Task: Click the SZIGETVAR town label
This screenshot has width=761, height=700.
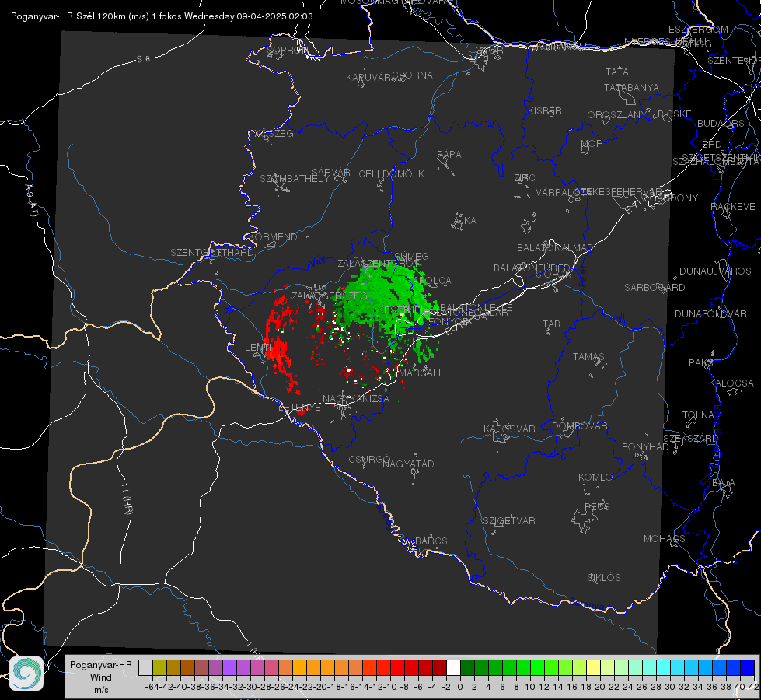Action: (509, 521)
